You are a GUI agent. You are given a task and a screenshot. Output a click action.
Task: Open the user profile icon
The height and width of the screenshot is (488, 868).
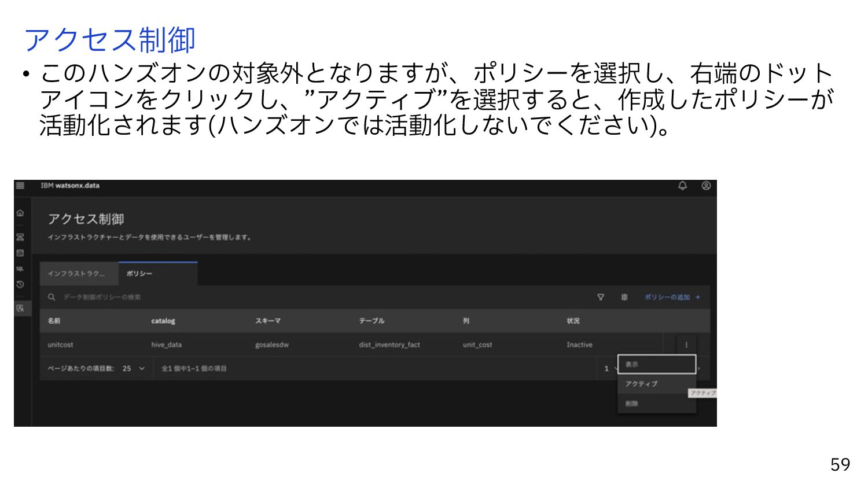(x=705, y=186)
